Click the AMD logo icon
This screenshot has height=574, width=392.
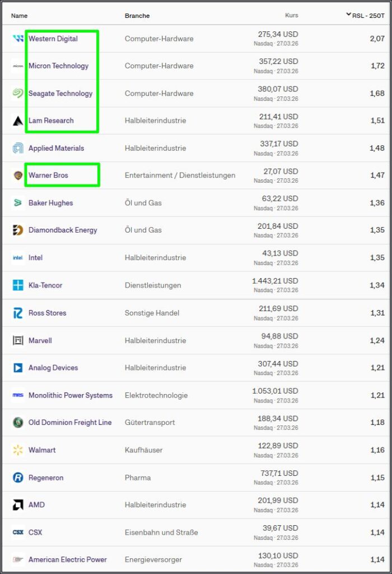tap(18, 505)
